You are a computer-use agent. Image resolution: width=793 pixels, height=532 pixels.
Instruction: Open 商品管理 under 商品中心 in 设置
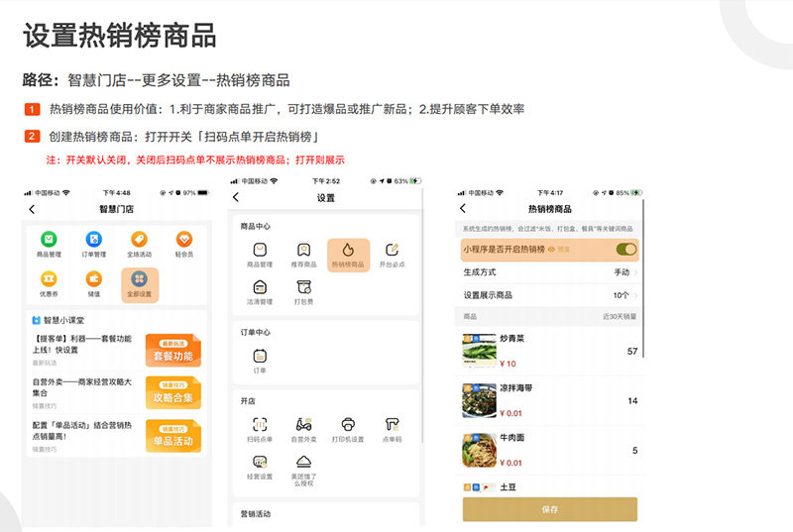coord(260,250)
